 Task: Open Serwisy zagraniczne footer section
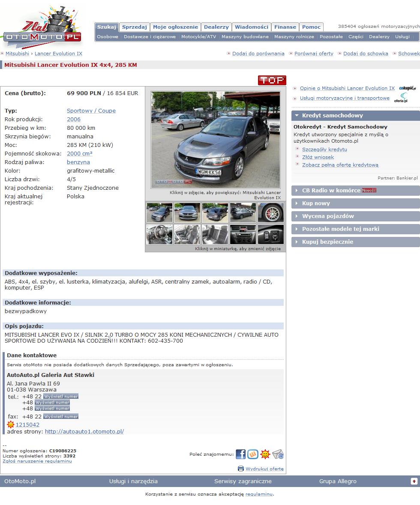(x=243, y=481)
